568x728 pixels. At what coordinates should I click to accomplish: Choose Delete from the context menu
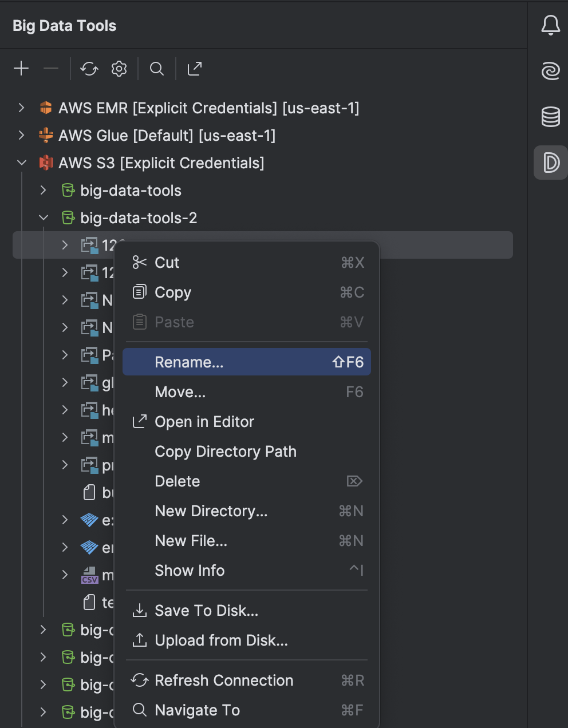[x=247, y=481]
